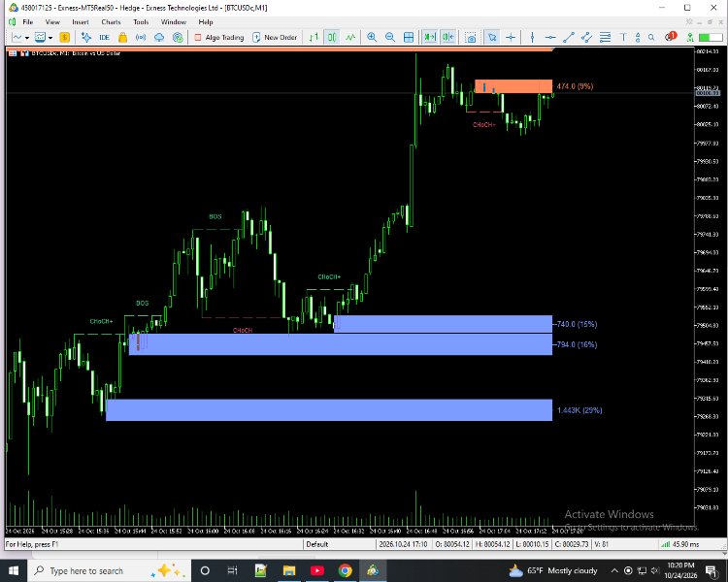Click the taskbar search box
The image size is (728, 582).
pos(109,570)
